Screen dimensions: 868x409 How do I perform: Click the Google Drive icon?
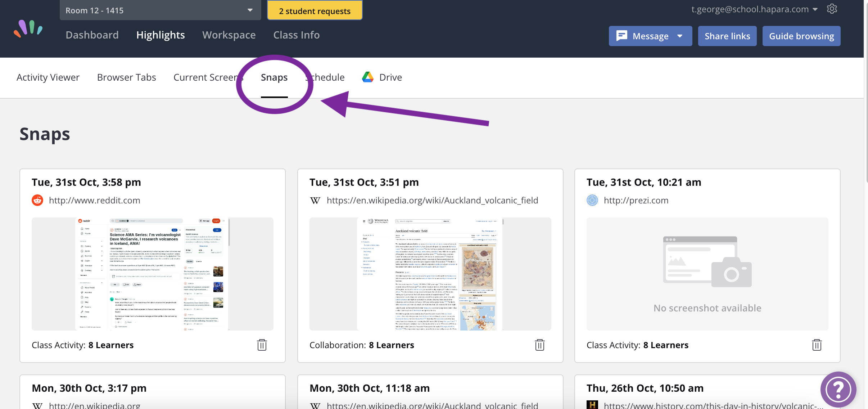click(x=368, y=77)
